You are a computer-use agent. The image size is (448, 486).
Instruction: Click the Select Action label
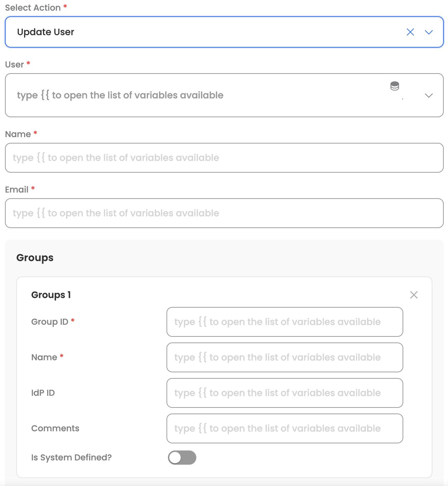33,8
